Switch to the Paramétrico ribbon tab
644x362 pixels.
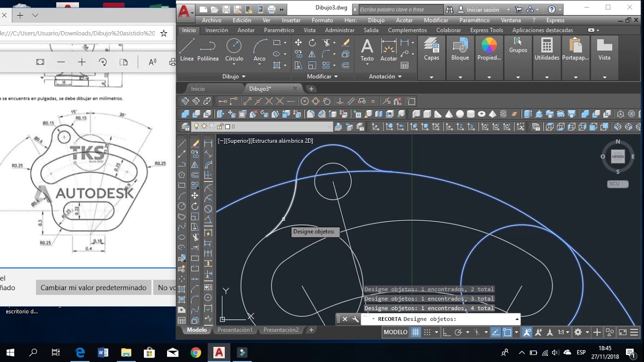pyautogui.click(x=279, y=30)
